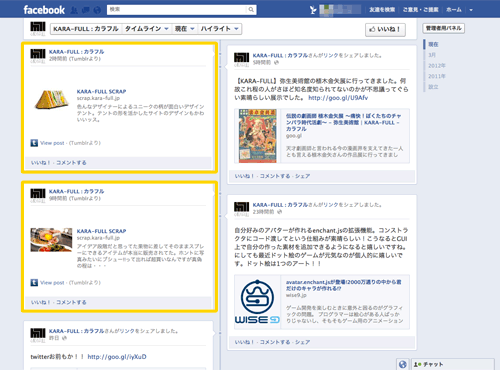Image resolution: width=500 pixels, height=370 pixels.
Task: Click いいね! on the enchant.js post
Action: tap(244, 342)
